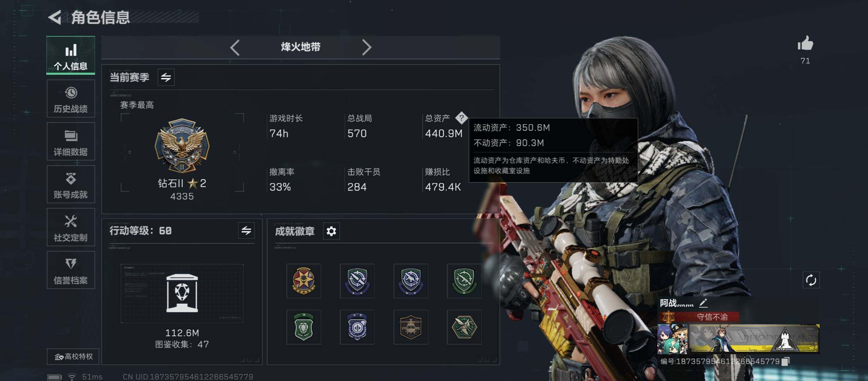Give a thumbs-up like to profile
868x381 pixels.
tap(805, 44)
